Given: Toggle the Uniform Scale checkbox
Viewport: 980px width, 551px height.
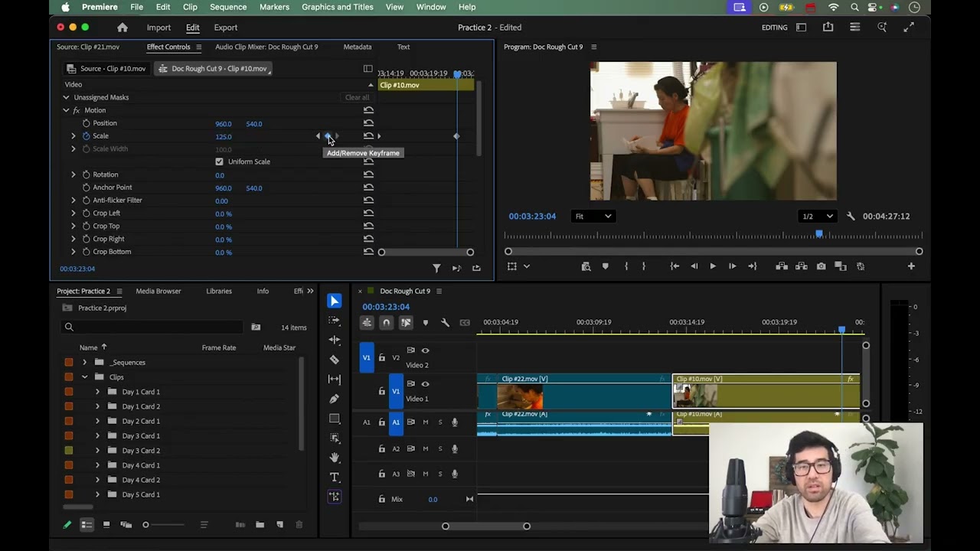Looking at the screenshot, I should click(x=219, y=161).
